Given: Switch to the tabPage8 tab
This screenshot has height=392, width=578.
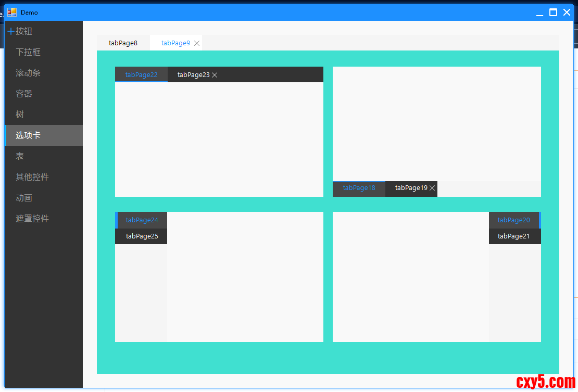Looking at the screenshot, I should point(123,43).
